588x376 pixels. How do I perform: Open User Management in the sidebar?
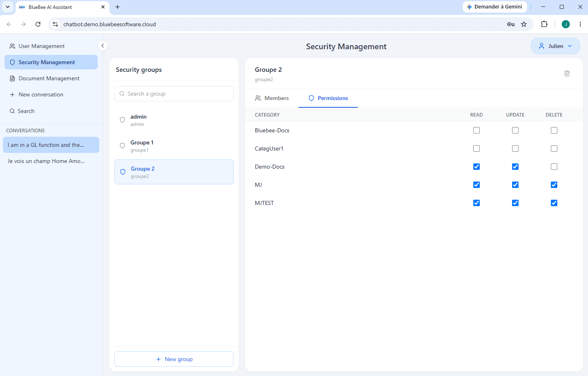click(51, 46)
